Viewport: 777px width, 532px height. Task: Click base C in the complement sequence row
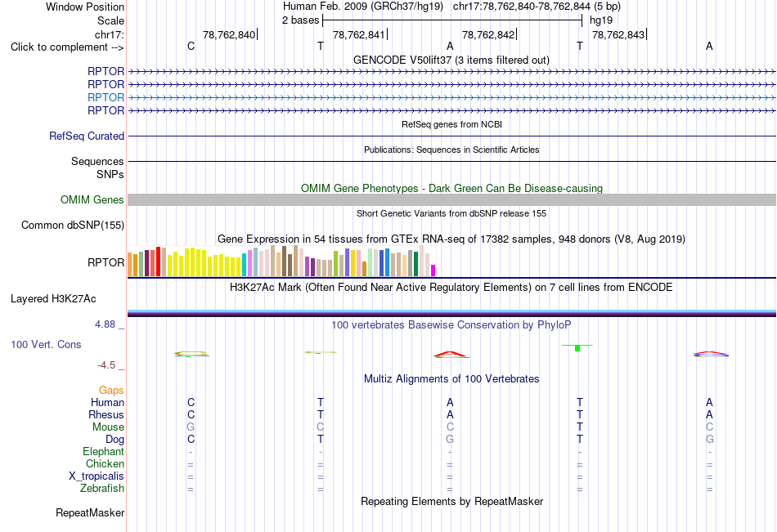(x=191, y=47)
